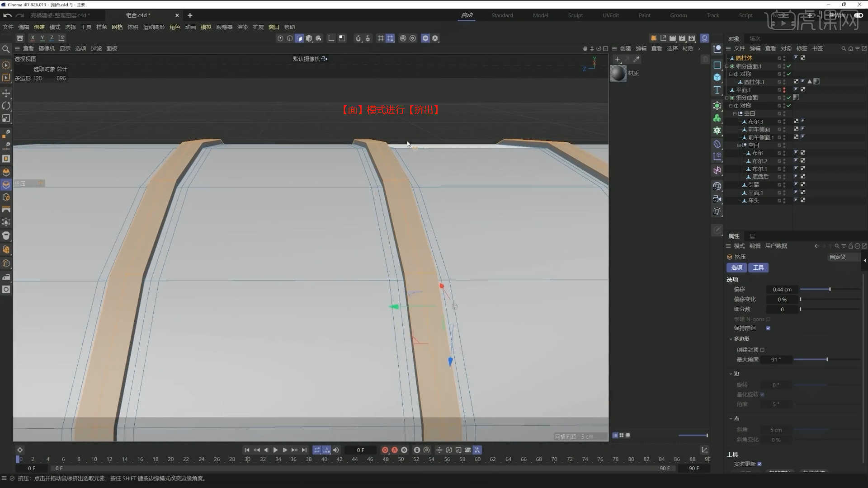Collapse first 对称 node under 细分曲面.1
Viewport: 868px width, 488px height.
[731, 74]
